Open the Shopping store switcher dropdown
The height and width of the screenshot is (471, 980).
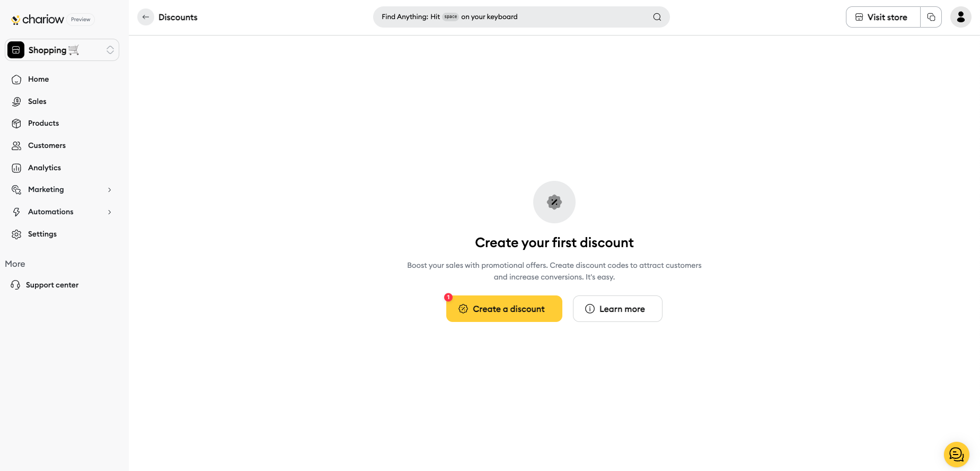[62, 50]
